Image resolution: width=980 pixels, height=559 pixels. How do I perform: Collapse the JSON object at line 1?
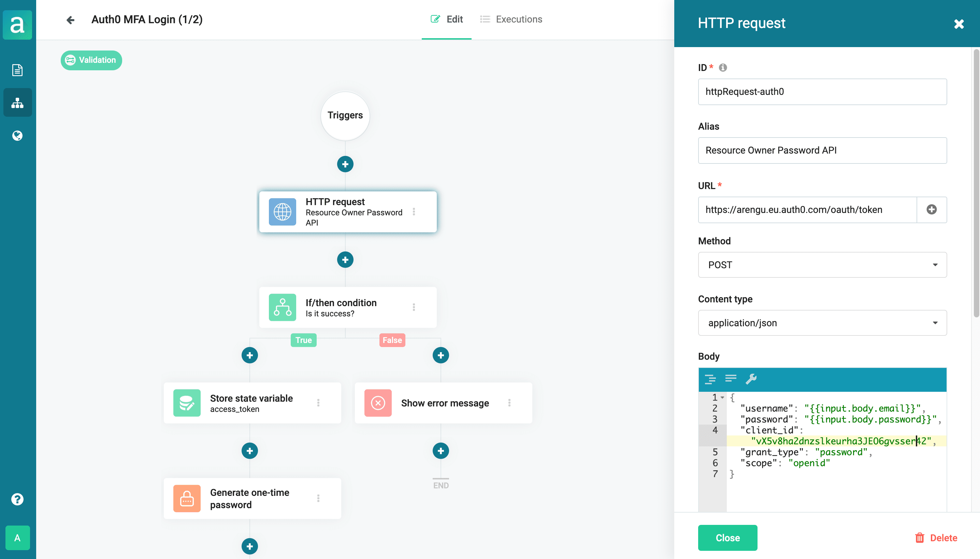point(722,398)
